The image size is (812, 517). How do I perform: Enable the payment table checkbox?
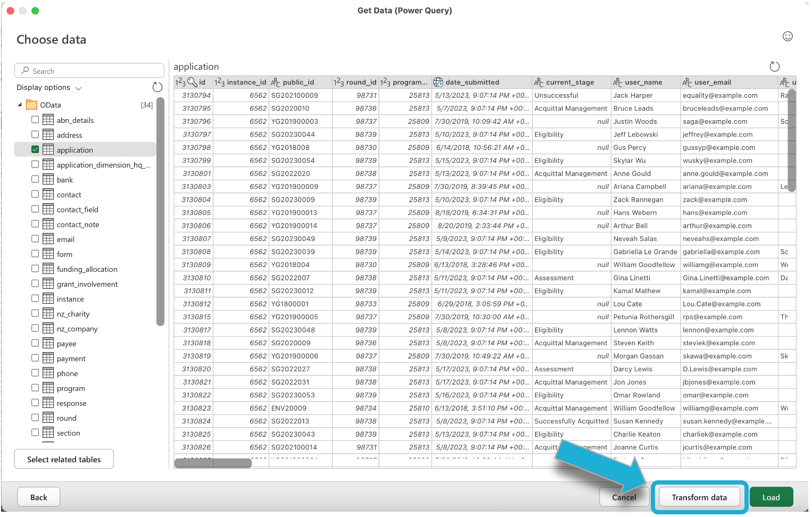[x=35, y=358]
